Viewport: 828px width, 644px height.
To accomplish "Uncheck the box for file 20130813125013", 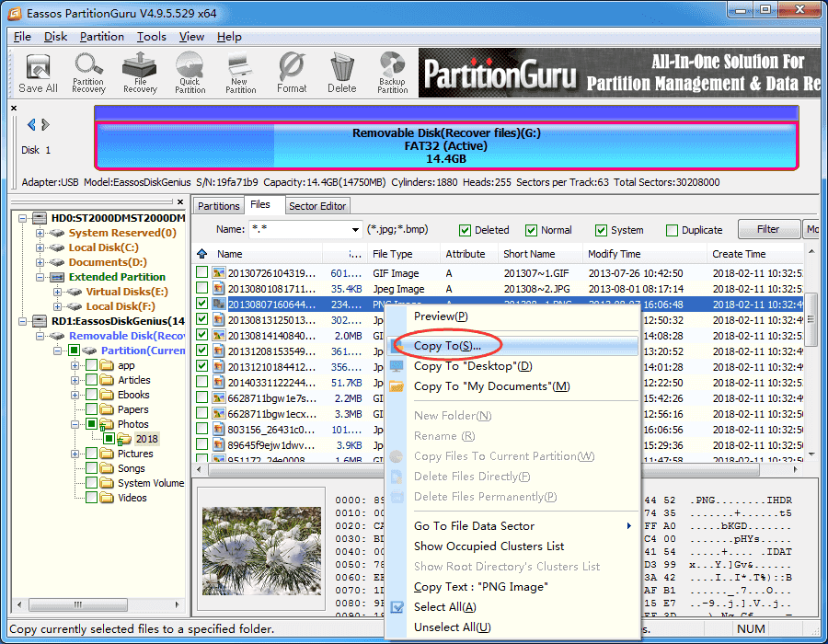I will click(201, 319).
